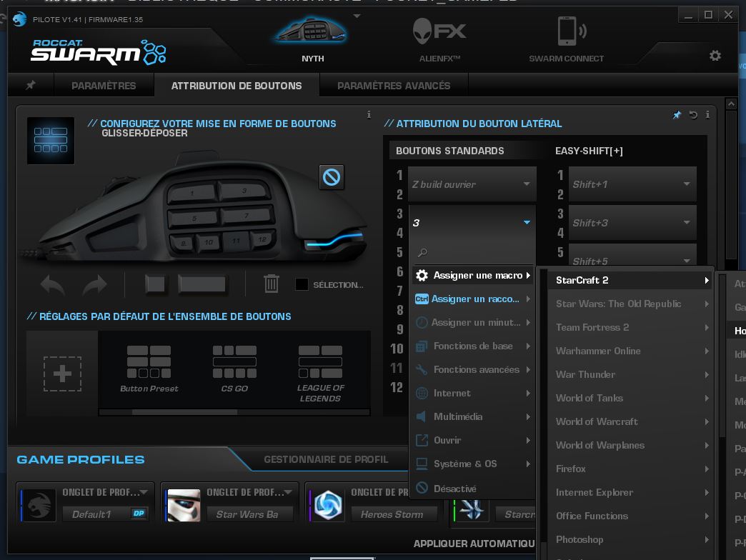The image size is (746, 560).
Task: Select the League of Legends layout preset
Action: click(x=320, y=374)
